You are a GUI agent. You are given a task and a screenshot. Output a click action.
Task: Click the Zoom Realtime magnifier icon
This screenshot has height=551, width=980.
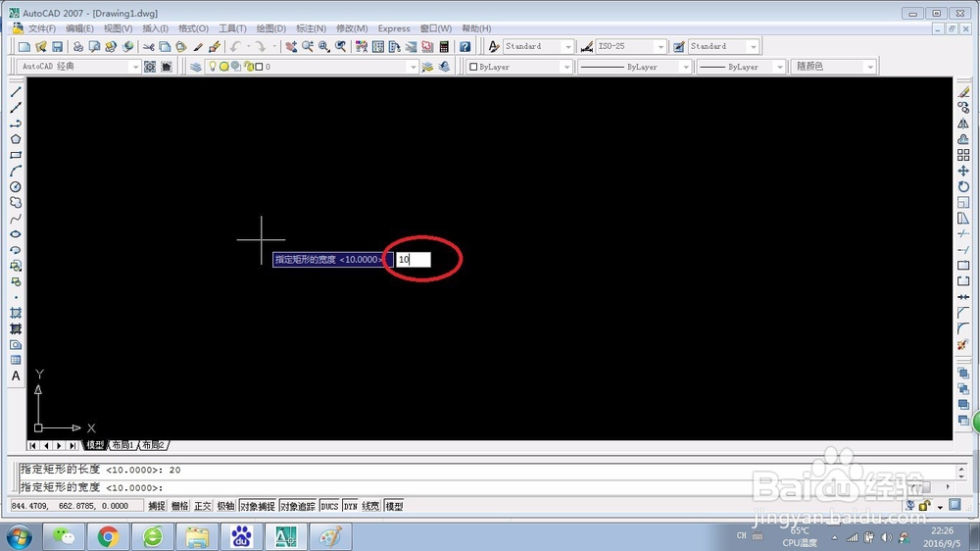click(308, 46)
